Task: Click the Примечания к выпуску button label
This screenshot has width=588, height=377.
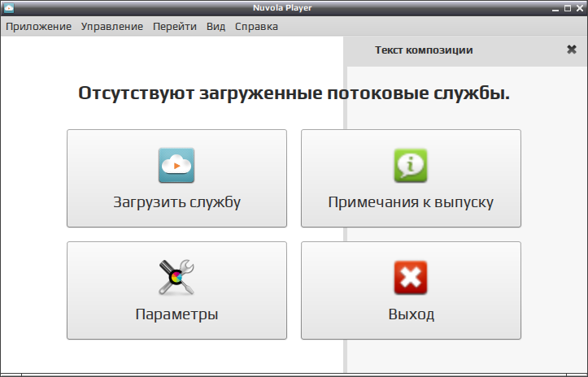Action: [411, 202]
